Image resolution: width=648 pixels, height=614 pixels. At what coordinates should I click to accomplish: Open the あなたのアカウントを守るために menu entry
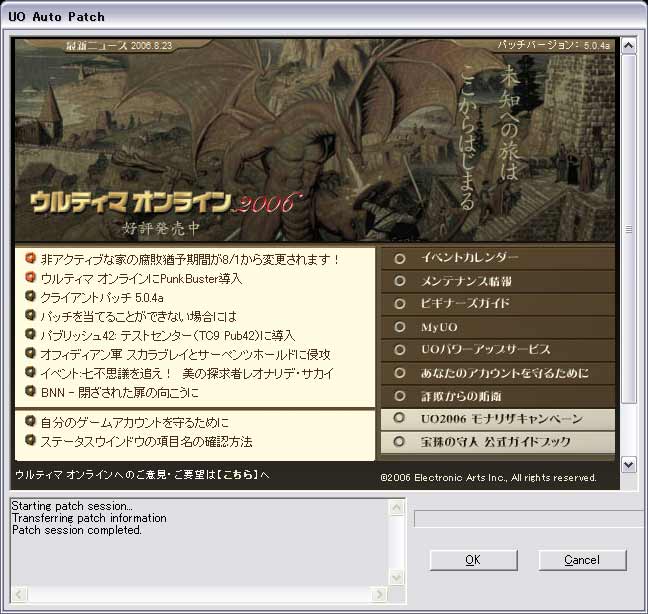point(498,373)
